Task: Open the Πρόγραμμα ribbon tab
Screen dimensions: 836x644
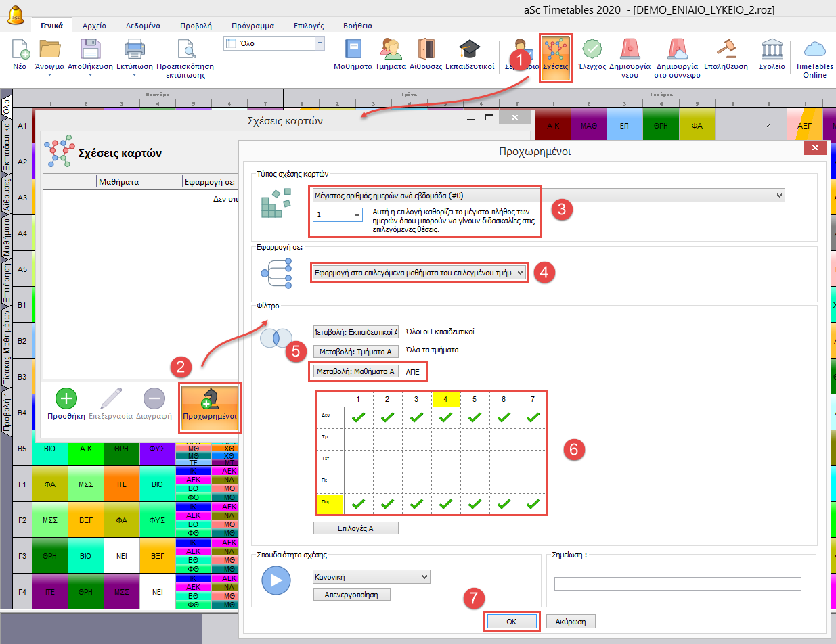Action: point(251,26)
